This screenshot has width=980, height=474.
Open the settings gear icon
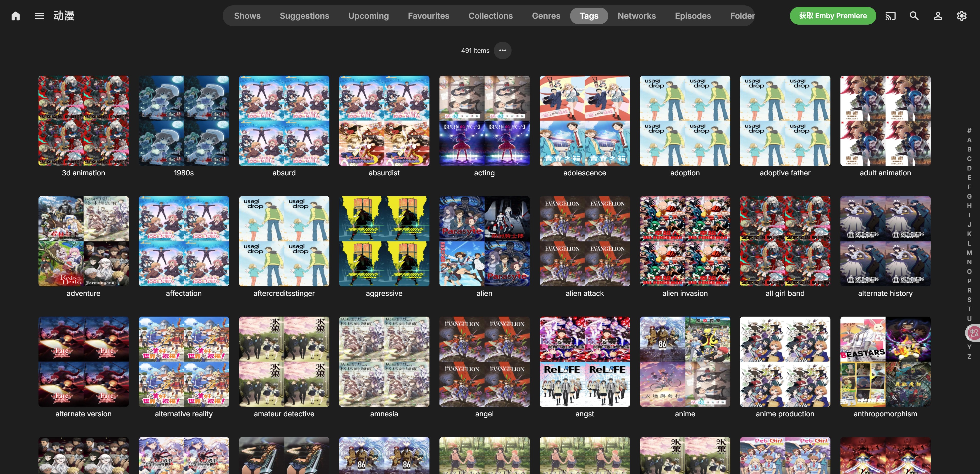click(x=961, y=16)
